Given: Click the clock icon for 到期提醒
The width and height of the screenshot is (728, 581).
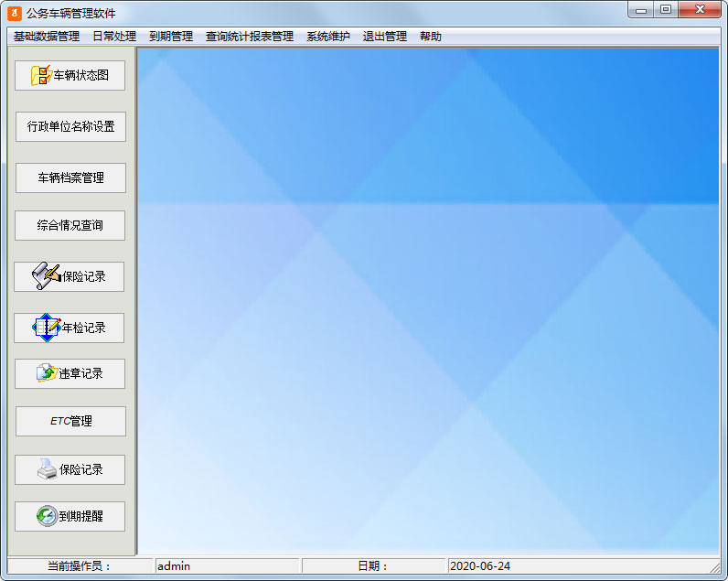Looking at the screenshot, I should (x=47, y=516).
